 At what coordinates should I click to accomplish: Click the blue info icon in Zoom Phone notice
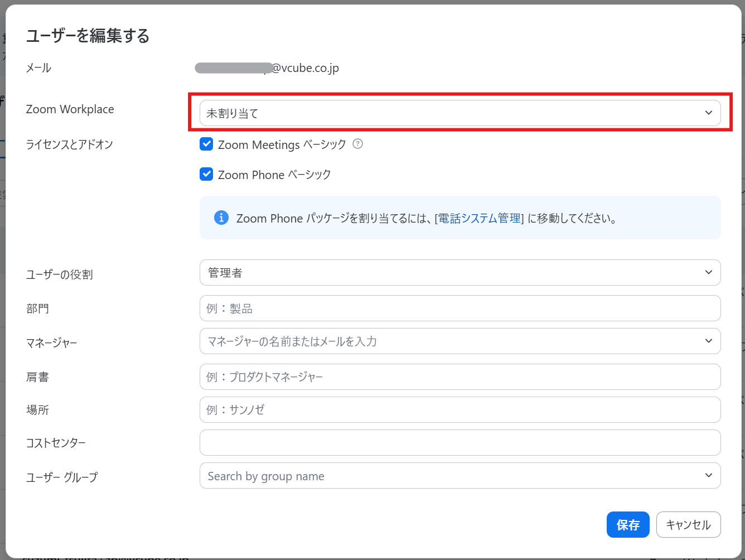click(221, 218)
